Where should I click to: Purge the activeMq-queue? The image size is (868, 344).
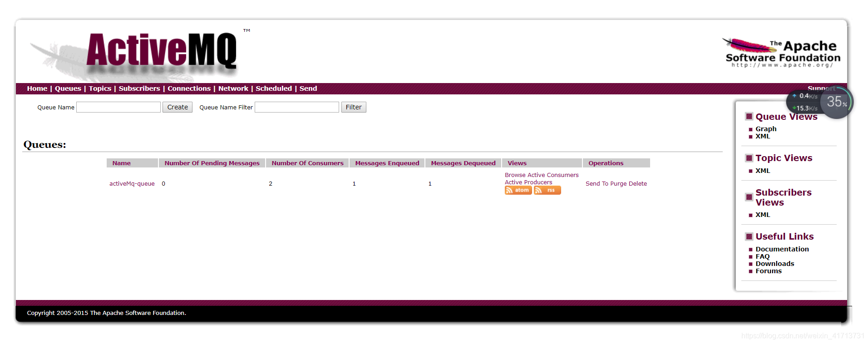618,184
